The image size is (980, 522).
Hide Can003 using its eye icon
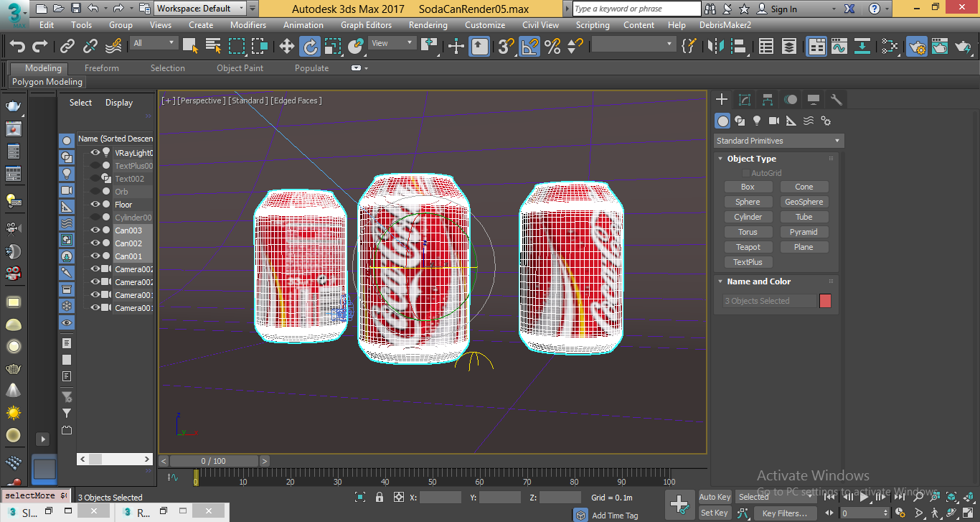coord(95,230)
